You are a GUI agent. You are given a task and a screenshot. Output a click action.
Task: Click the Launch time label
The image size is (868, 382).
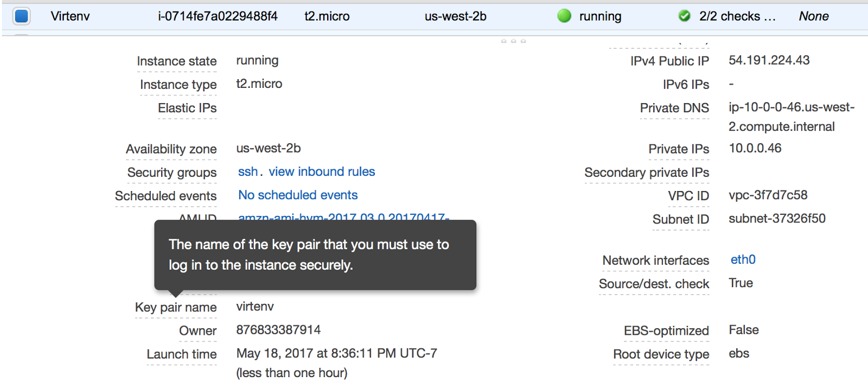click(x=182, y=354)
